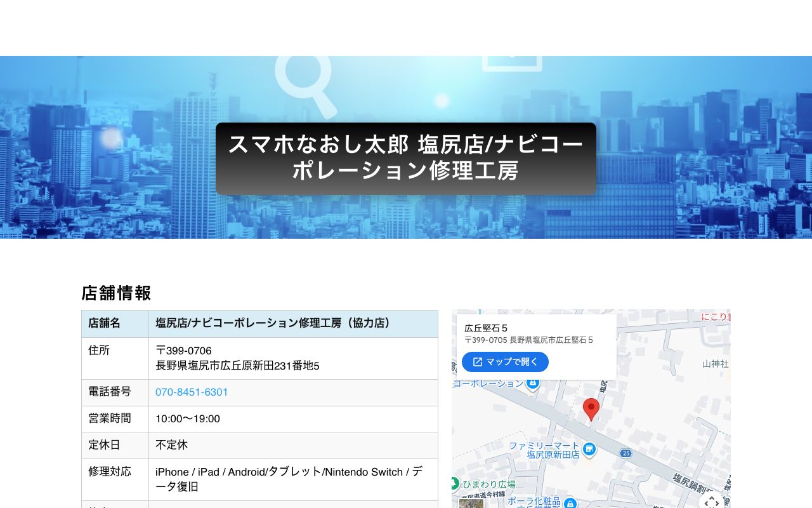The width and height of the screenshot is (812, 508).
Task: Click the FamilyMart store icon on the map
Action: coord(589,450)
